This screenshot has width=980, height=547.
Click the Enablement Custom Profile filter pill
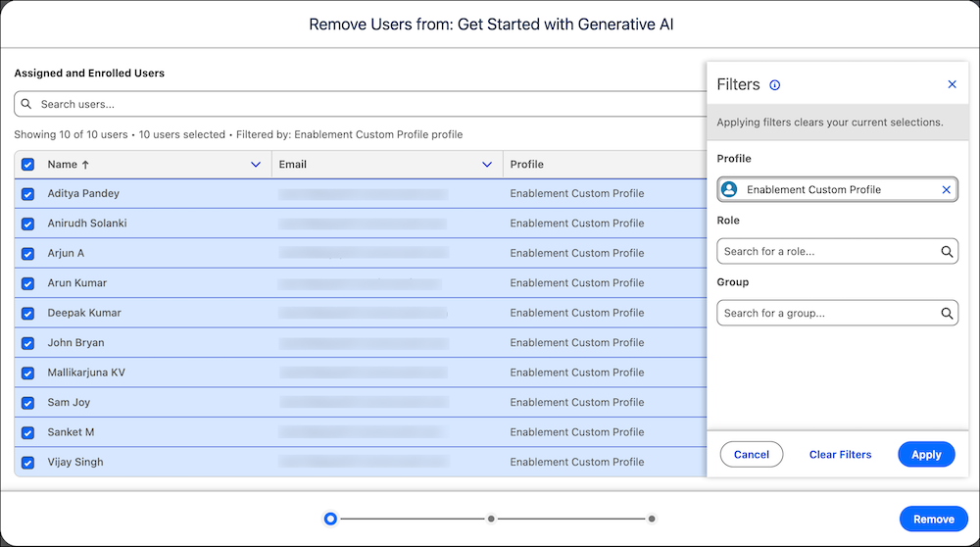pos(837,189)
